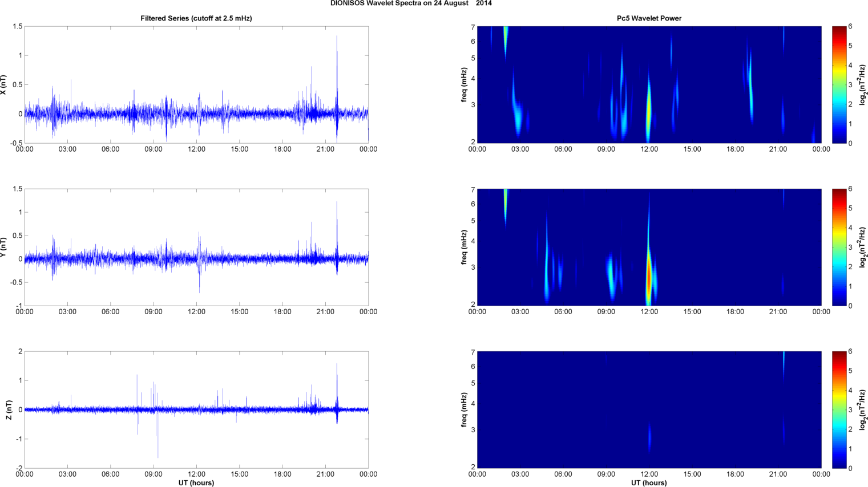Click the faint 12:00 feature in bottom spectrum
The image size is (868, 487).
[649, 437]
